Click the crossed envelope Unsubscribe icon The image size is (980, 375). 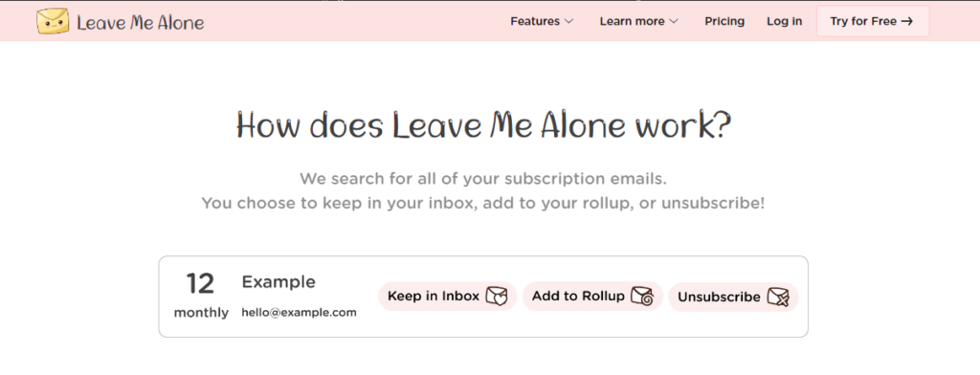click(x=778, y=297)
